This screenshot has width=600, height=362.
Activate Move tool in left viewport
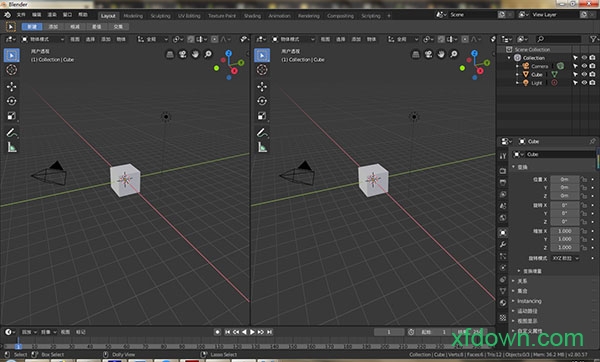point(11,86)
